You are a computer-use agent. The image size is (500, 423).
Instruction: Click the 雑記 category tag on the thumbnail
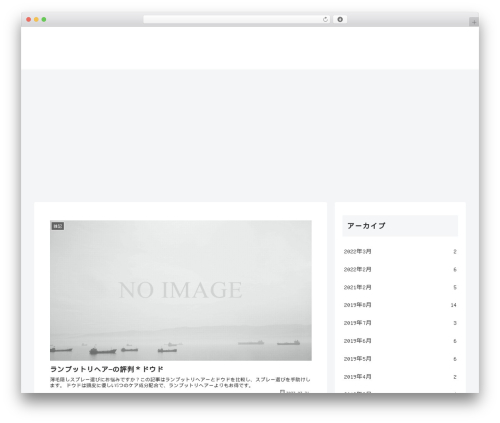[x=58, y=226]
